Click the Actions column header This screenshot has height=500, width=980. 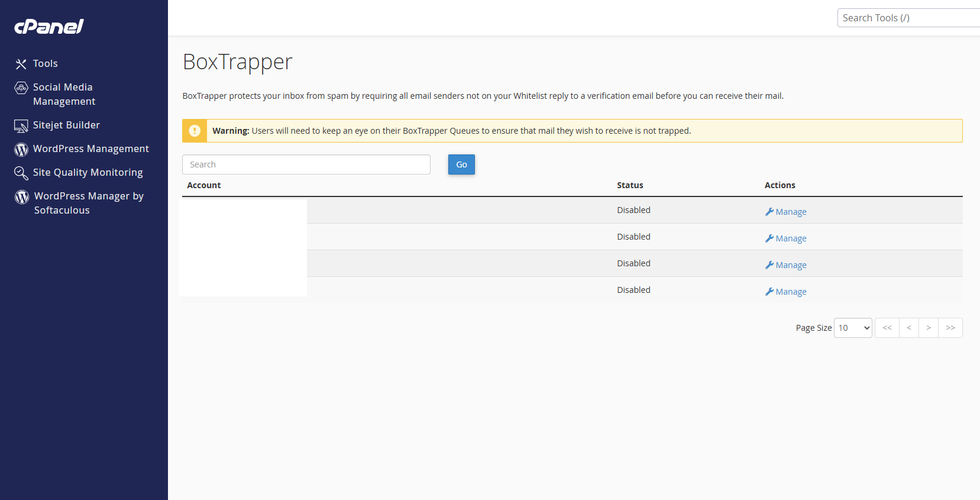pos(780,185)
